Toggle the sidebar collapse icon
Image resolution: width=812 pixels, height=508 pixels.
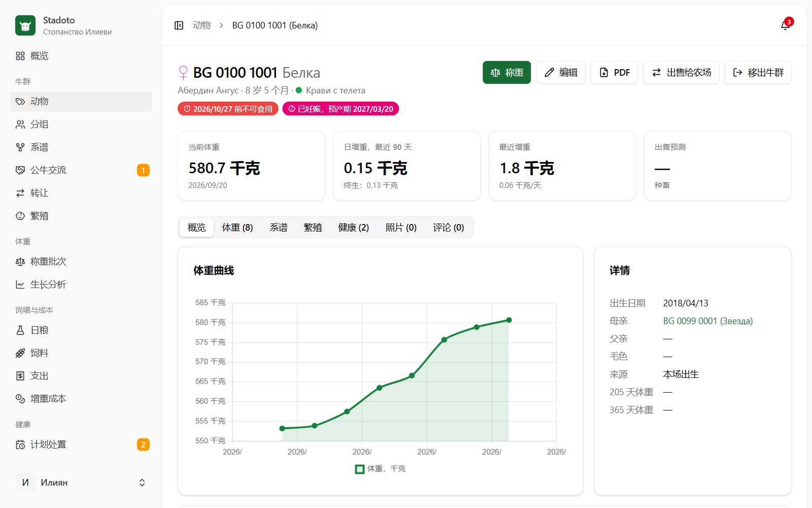(x=179, y=25)
